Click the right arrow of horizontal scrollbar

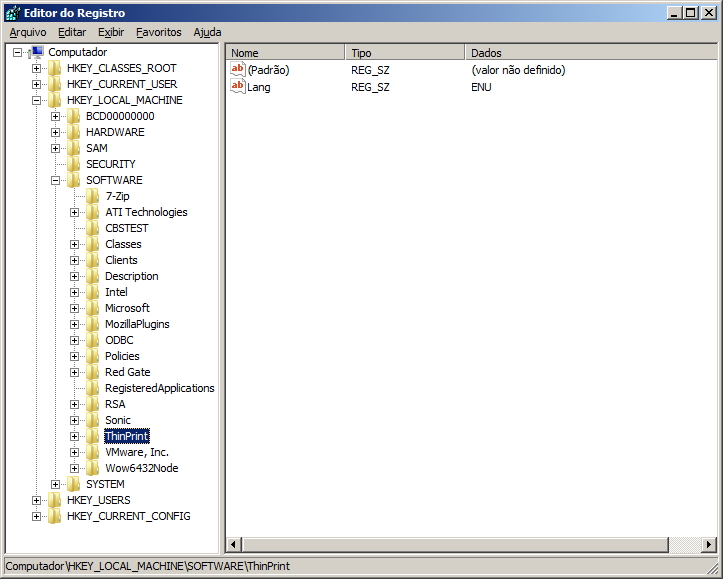tap(708, 544)
